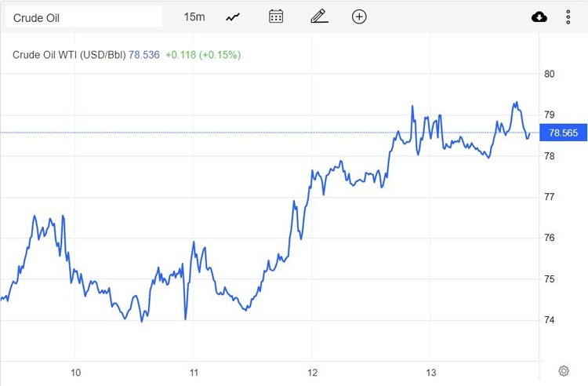The height and width of the screenshot is (386, 588).
Task: Open the 15m interval dropdown
Action: (194, 16)
